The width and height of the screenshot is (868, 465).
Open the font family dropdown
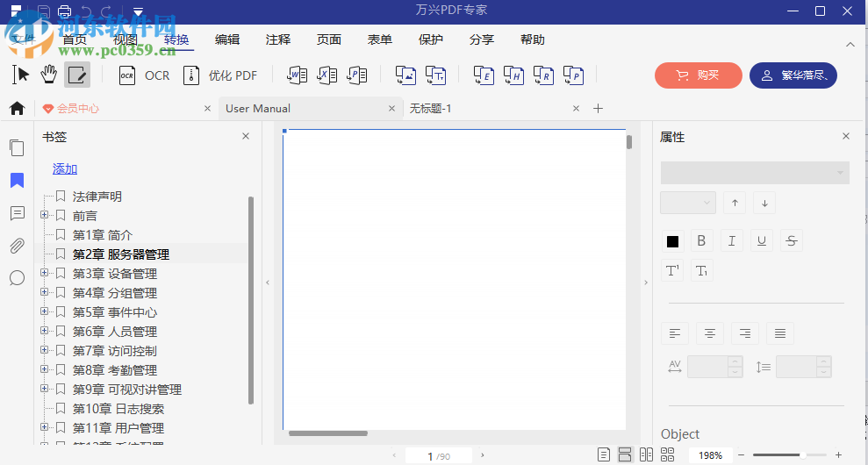pos(755,173)
